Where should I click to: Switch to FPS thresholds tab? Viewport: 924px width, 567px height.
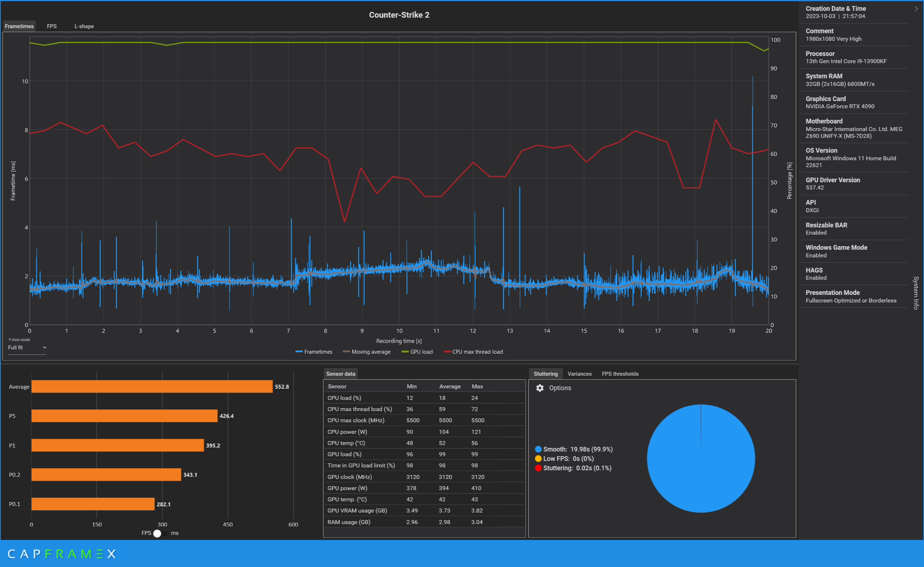tap(620, 374)
